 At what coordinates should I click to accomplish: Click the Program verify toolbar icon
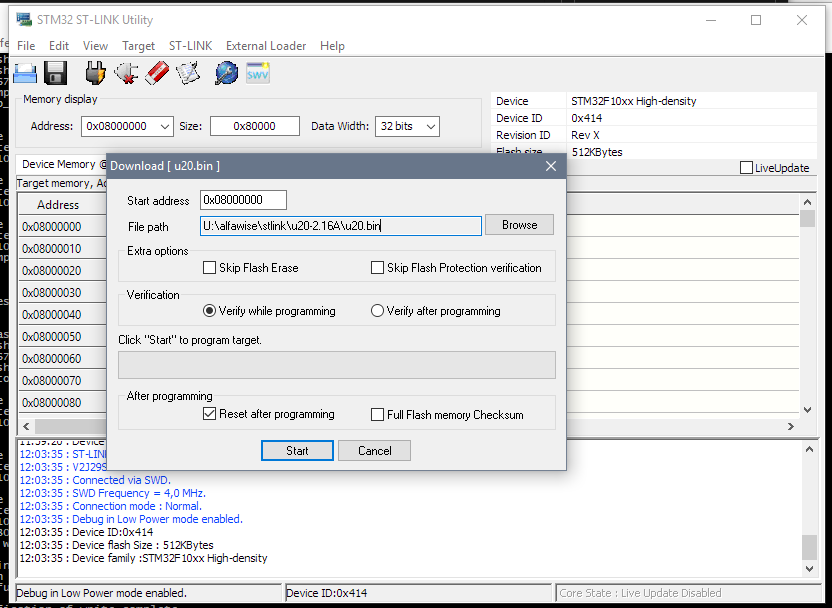(x=188, y=73)
